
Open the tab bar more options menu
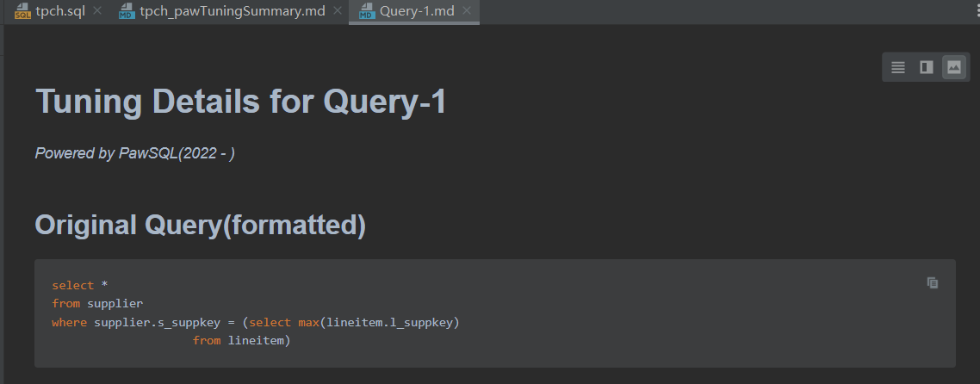pyautogui.click(x=973, y=11)
